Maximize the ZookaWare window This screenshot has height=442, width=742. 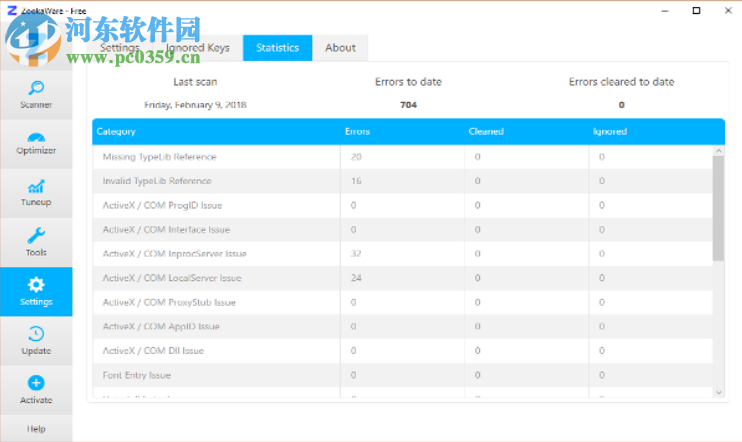tap(696, 10)
